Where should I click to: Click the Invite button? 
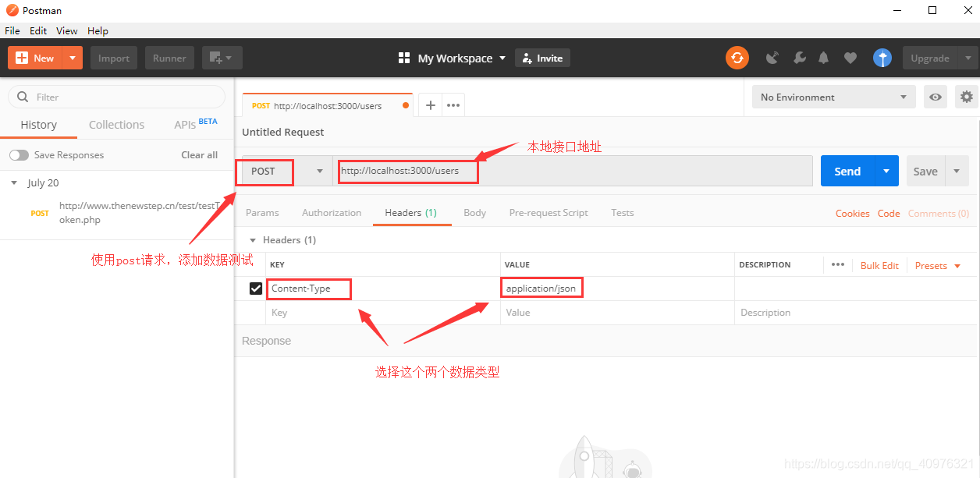[x=542, y=58]
